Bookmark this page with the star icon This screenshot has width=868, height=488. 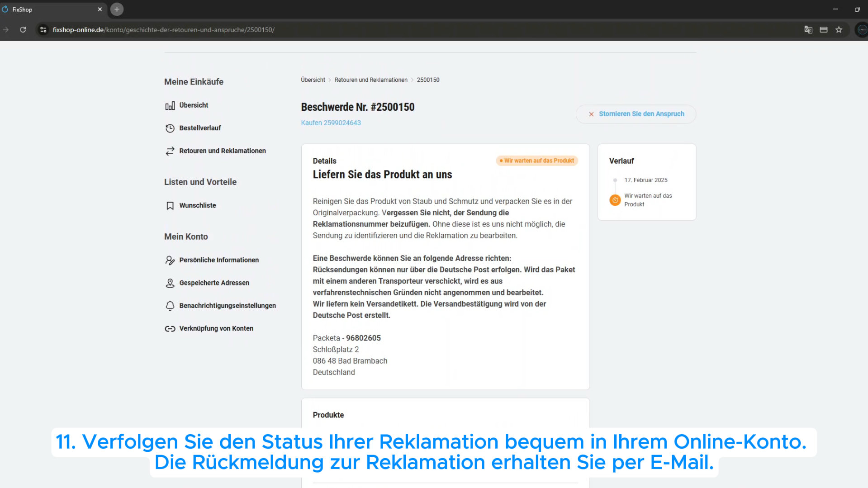click(x=839, y=30)
